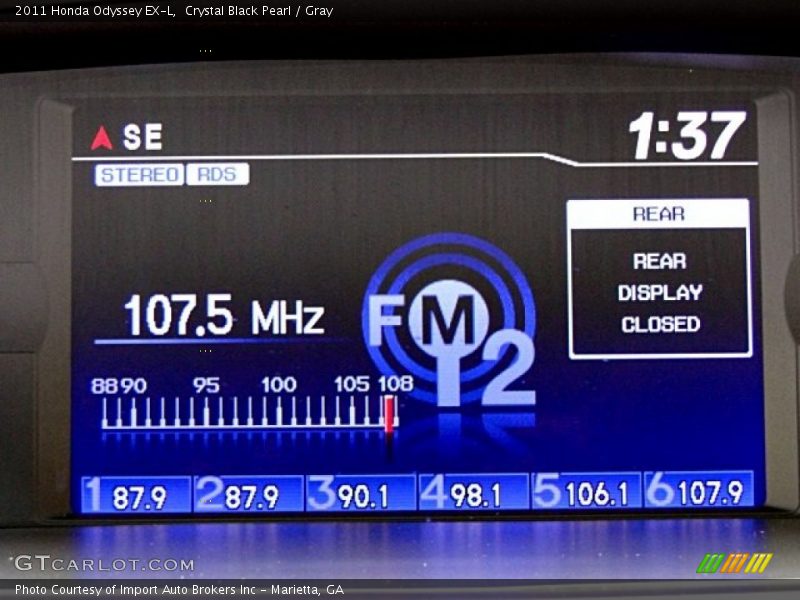
Task: Click the 95 mark on frequency scale
Action: click(x=206, y=385)
